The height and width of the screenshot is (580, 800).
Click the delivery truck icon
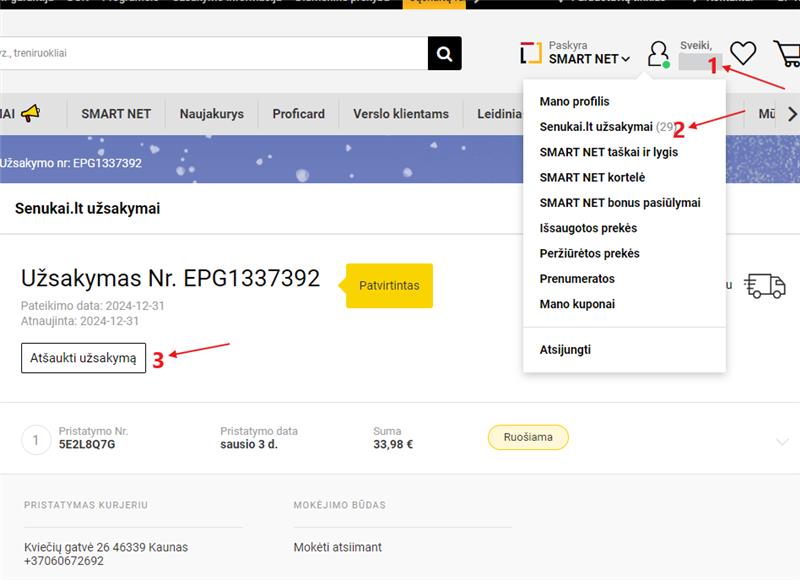(x=764, y=285)
